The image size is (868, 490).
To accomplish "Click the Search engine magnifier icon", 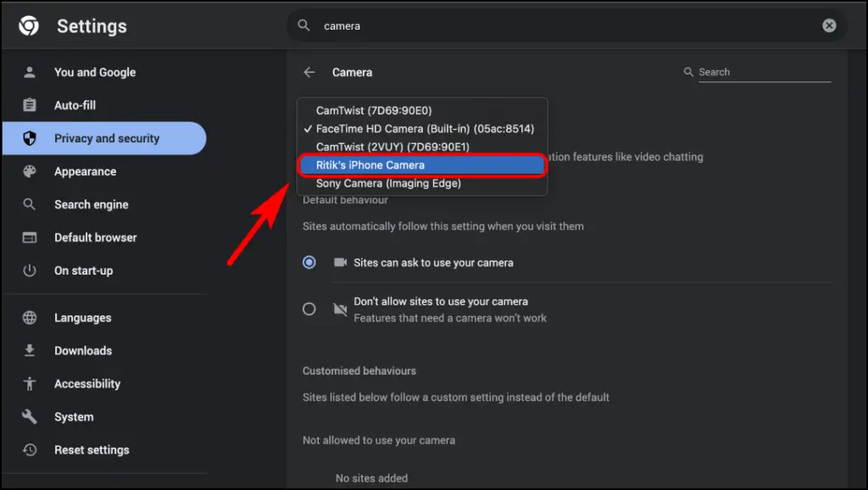I will [x=30, y=204].
